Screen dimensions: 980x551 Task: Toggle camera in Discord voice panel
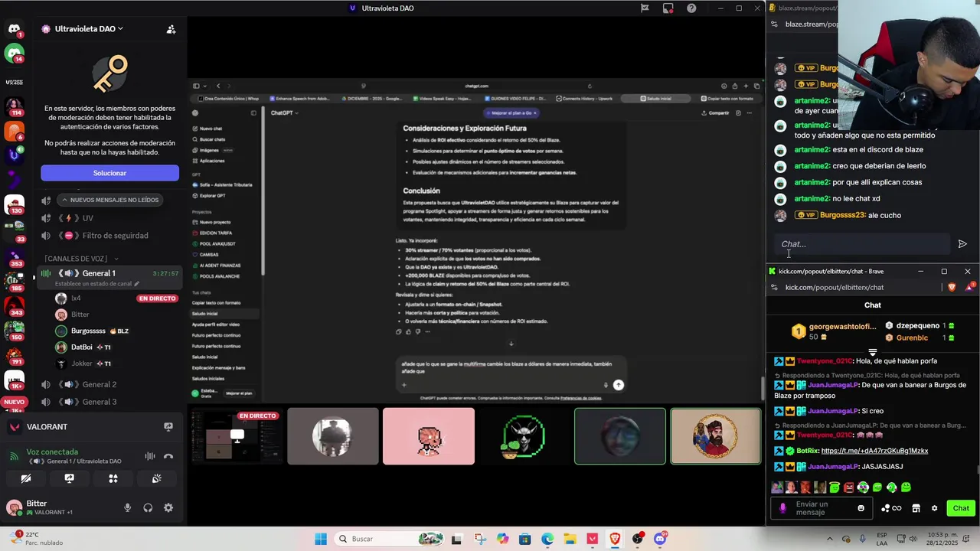pos(26,478)
